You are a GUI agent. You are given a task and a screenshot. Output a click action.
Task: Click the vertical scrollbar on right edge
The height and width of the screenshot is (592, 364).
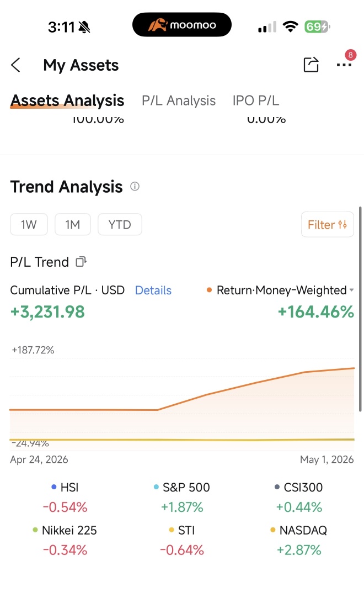point(360,309)
